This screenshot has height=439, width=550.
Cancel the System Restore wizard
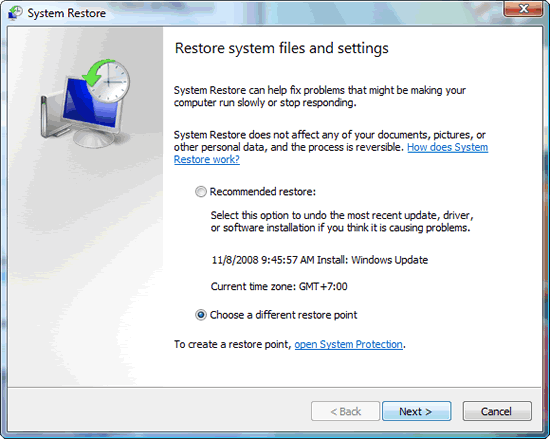[497, 411]
